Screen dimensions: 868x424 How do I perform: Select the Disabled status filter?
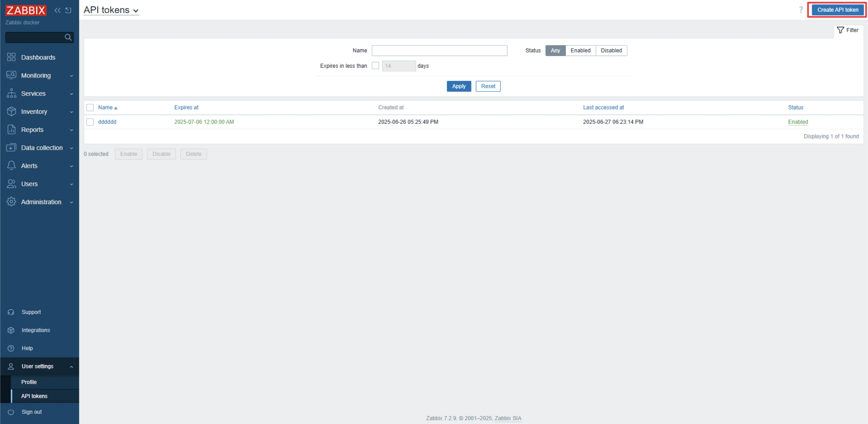[x=611, y=50]
